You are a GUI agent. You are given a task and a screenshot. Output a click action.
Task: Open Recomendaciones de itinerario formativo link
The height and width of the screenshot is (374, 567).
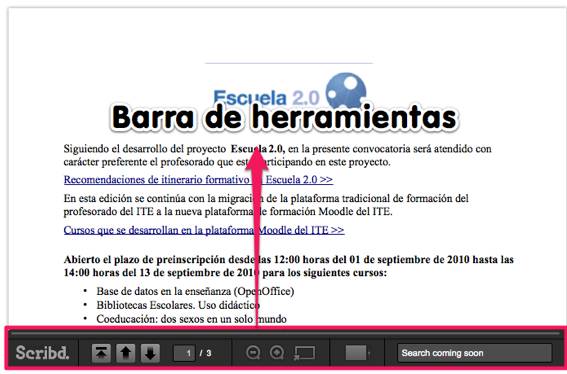pyautogui.click(x=198, y=179)
